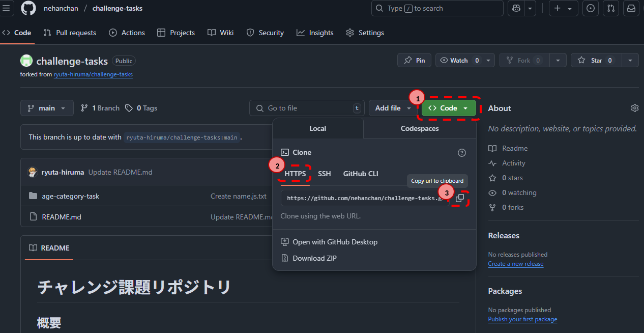The image size is (644, 333).
Task: Open the Projects tab
Action: [176, 33]
